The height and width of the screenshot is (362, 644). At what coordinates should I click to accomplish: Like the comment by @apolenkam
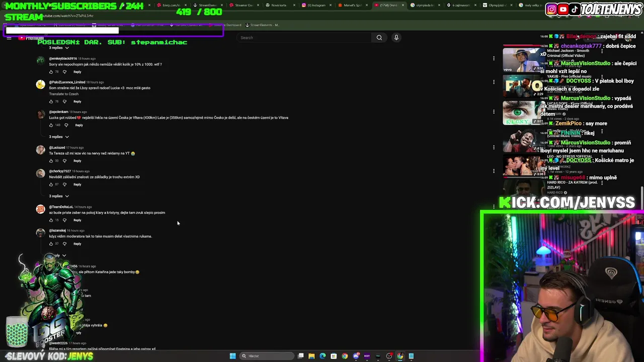point(51,125)
